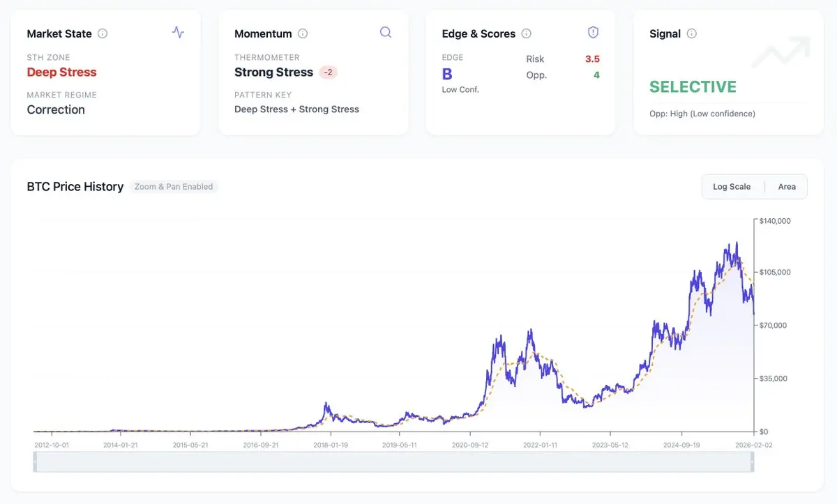Click the left handle of chart range slider

35,461
